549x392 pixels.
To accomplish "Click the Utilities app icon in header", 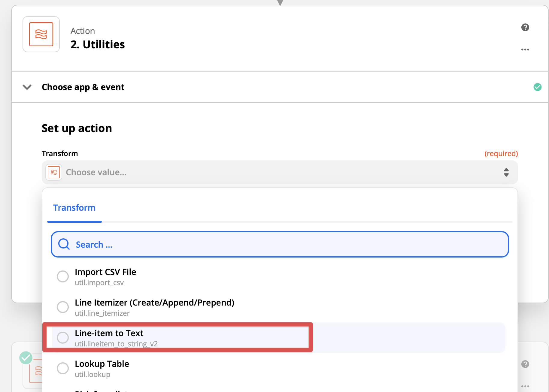I will pyautogui.click(x=41, y=34).
